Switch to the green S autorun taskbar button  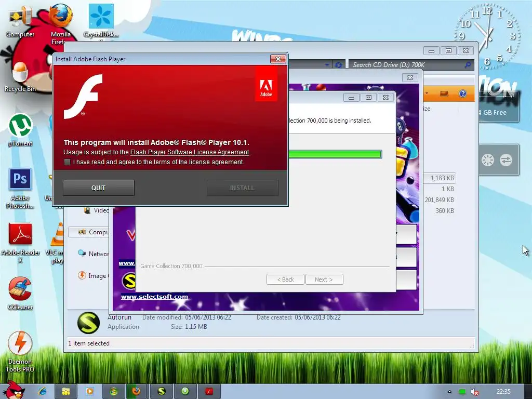162,392
